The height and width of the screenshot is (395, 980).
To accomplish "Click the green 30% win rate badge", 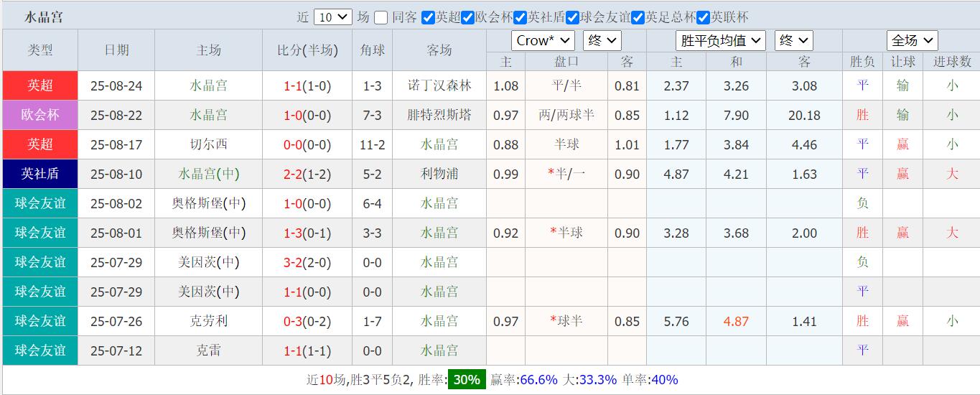I will 467,380.
